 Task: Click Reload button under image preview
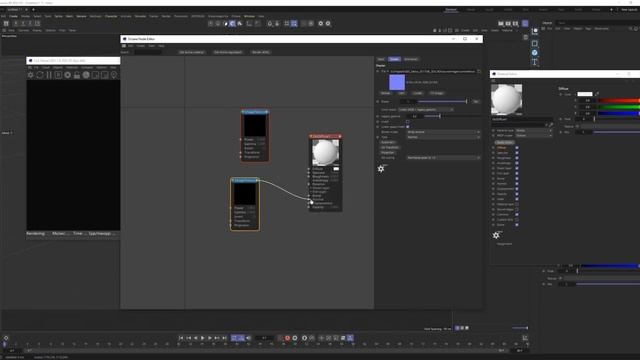(x=385, y=93)
